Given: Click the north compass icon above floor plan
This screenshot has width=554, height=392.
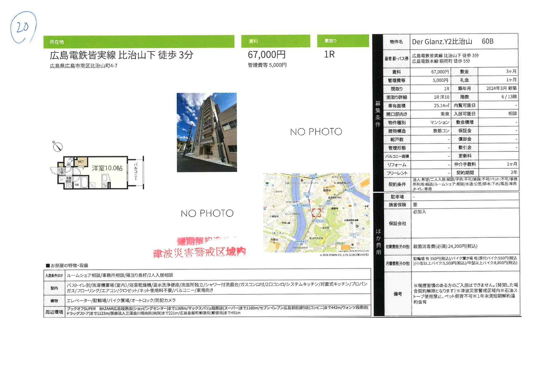Looking at the screenshot, I should 57,146.
